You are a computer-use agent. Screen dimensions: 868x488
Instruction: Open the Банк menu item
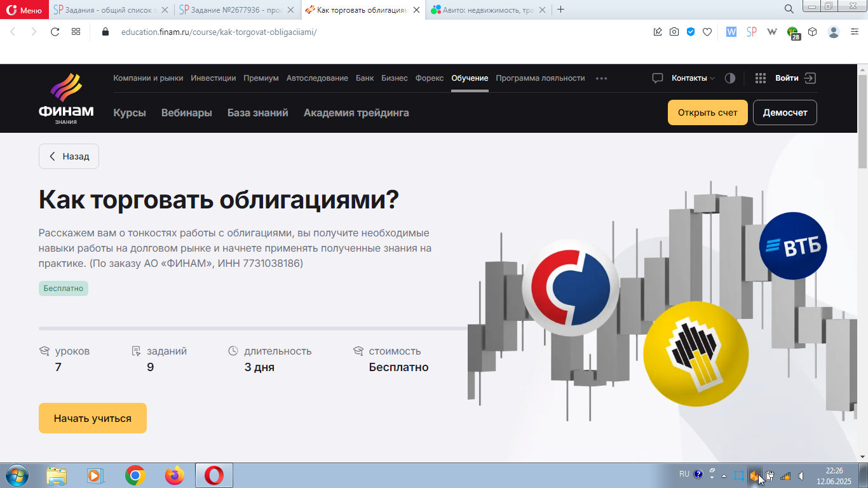click(x=365, y=78)
